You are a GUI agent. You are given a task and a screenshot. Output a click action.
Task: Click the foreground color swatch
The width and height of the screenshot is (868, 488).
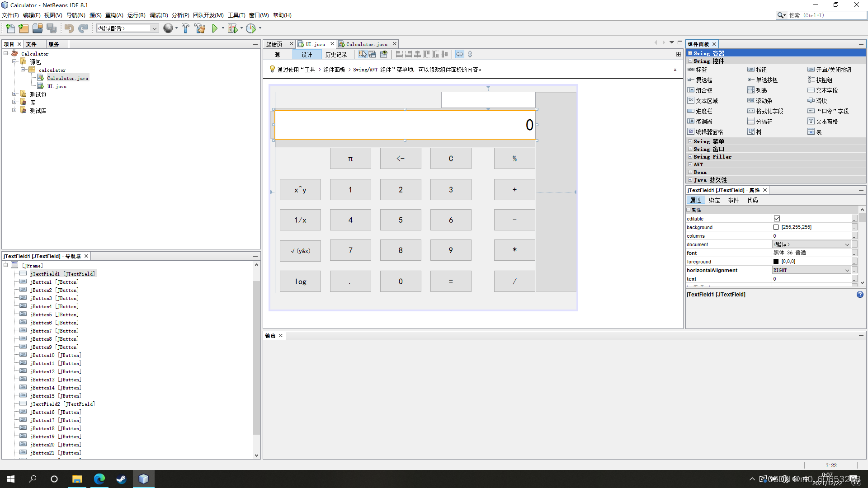tap(776, 261)
